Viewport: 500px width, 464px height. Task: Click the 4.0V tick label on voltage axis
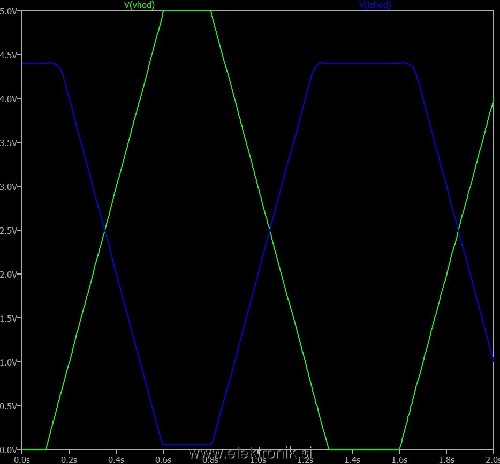coord(8,99)
